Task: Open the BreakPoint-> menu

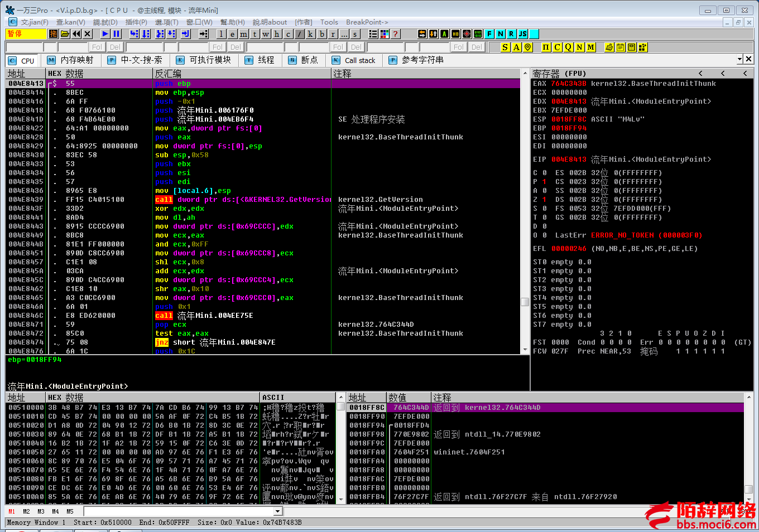Action: tap(367, 22)
